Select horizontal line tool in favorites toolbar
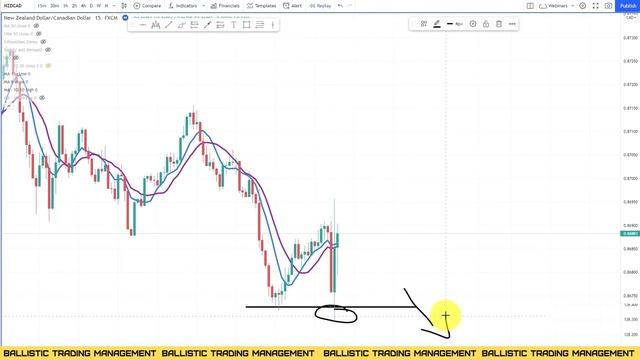 pos(142,25)
